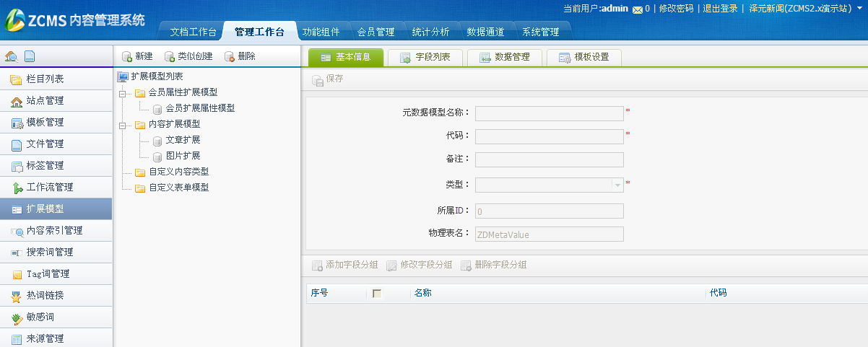The image size is (868, 347).
Task: Click the document icon in sidebar header
Action: point(29,56)
